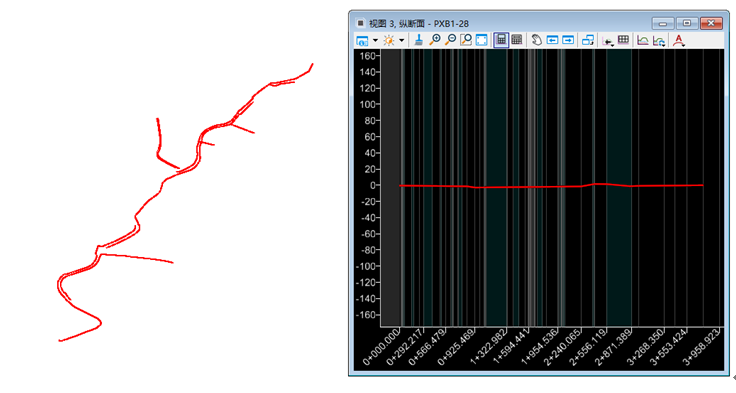Click the adjust view brightness sun icon

click(389, 40)
